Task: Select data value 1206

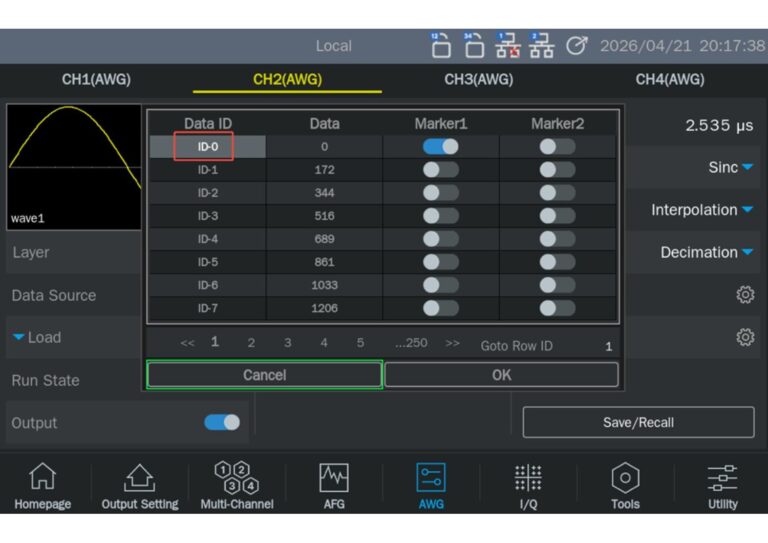Action: tap(324, 308)
